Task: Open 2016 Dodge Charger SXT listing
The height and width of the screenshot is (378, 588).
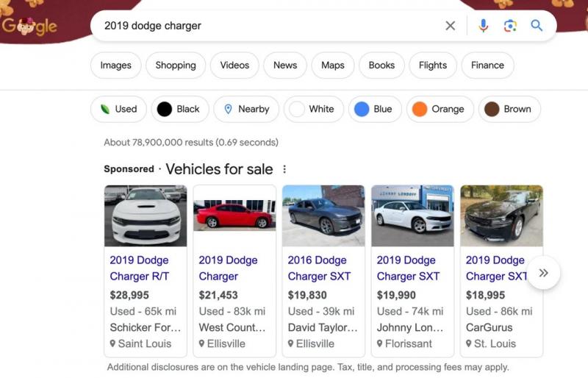Action: (319, 268)
